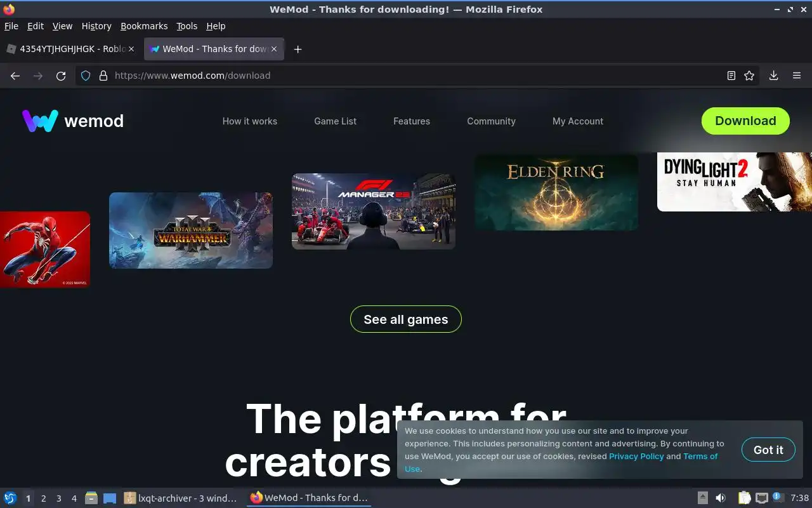Screen dimensions: 812x508
Task: Click the WeMod Firefox taskbar entry
Action: 309,498
